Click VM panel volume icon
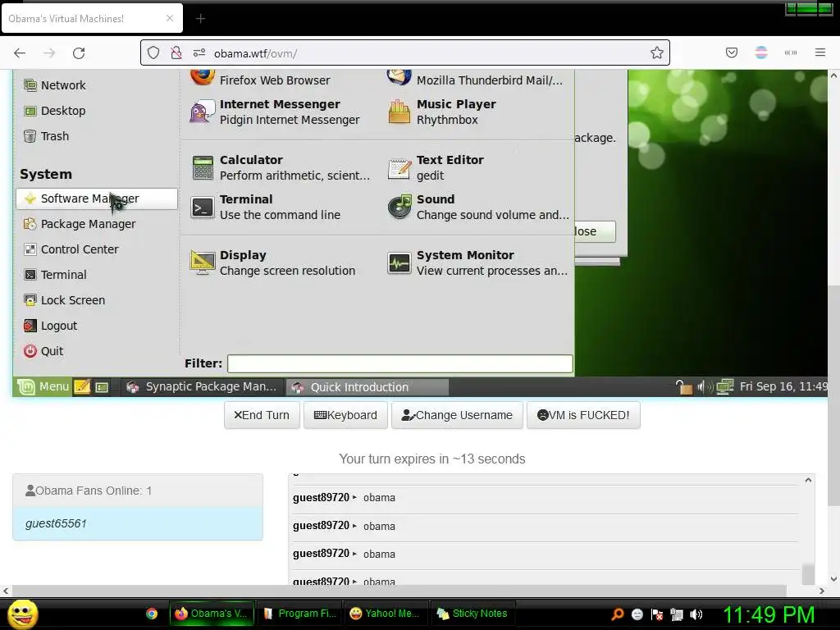Viewport: 840px width, 630px height. click(703, 386)
